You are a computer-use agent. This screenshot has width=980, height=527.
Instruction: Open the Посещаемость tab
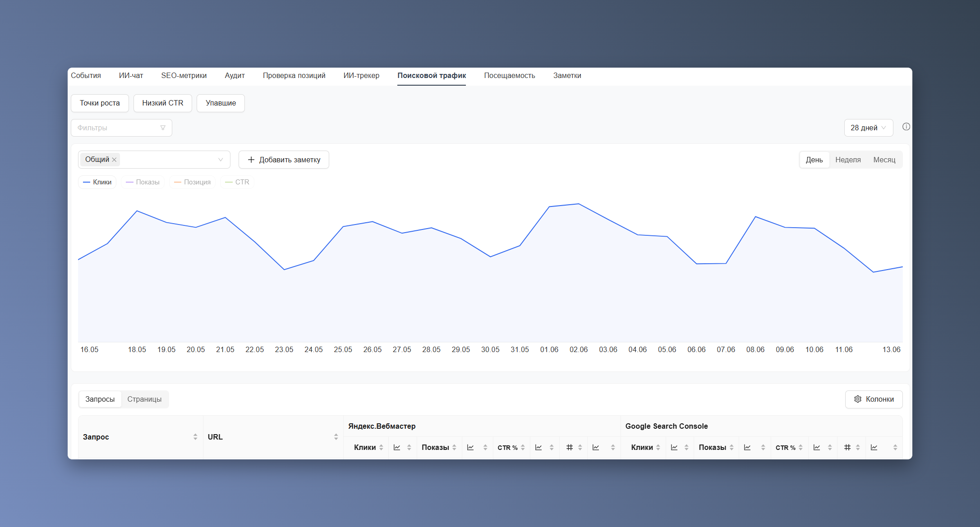(510, 75)
